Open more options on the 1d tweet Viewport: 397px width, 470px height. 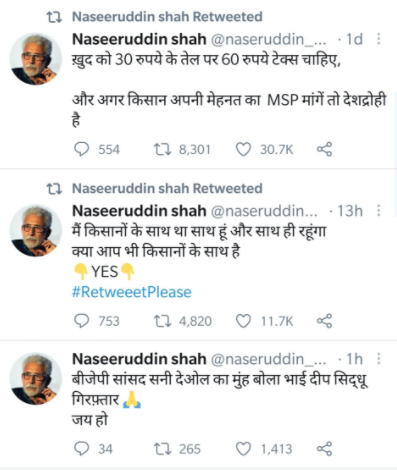click(379, 39)
